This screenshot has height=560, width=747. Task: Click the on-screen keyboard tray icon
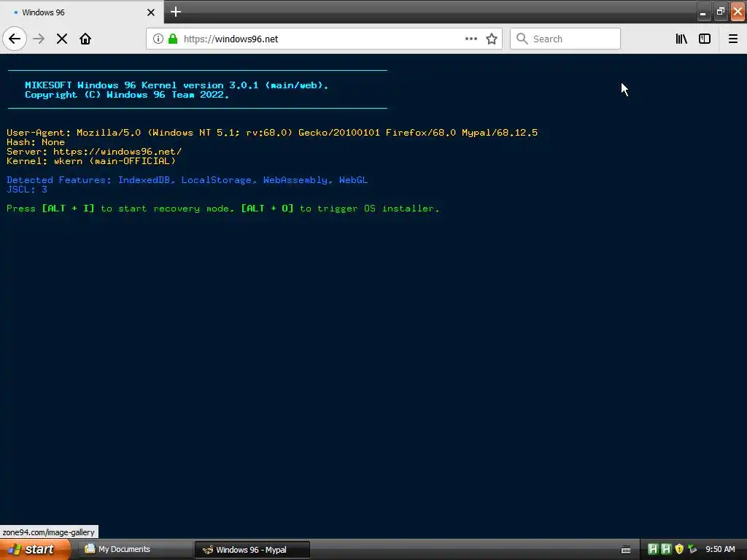[x=626, y=550]
